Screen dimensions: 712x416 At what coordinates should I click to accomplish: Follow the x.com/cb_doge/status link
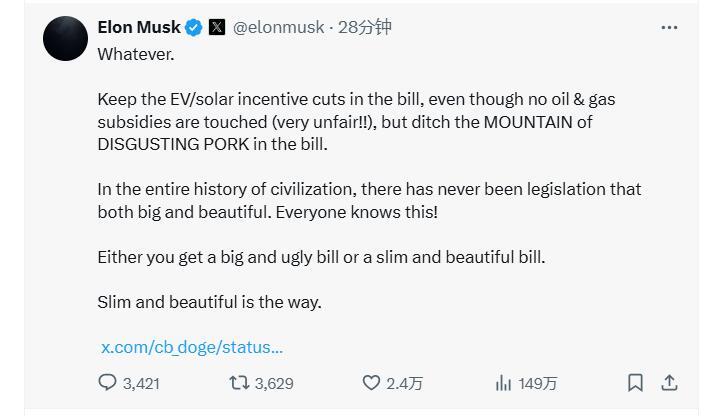192,347
